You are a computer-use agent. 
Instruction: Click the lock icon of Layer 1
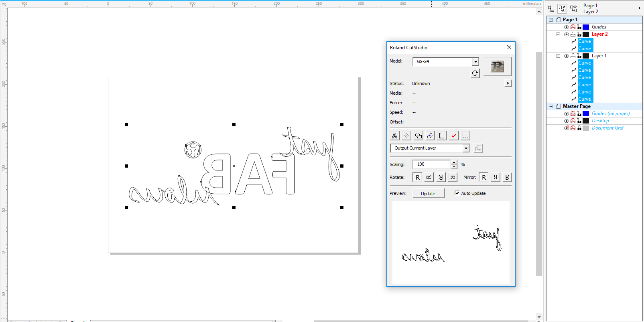tap(579, 56)
